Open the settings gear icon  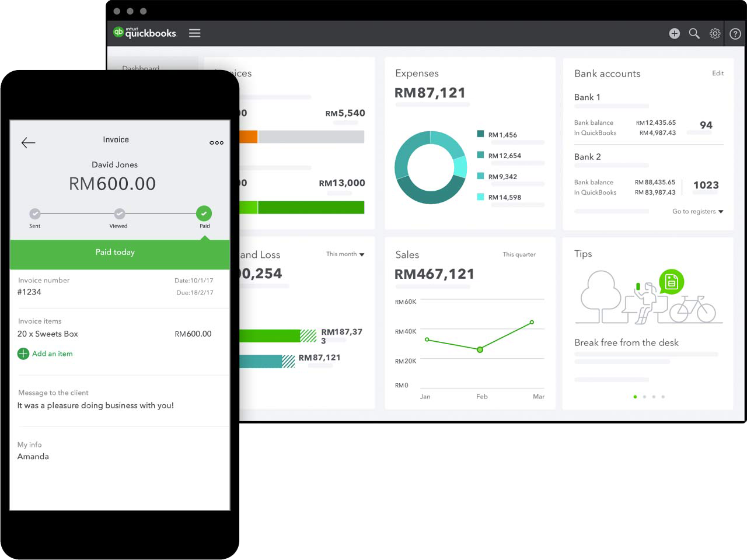[x=715, y=33]
